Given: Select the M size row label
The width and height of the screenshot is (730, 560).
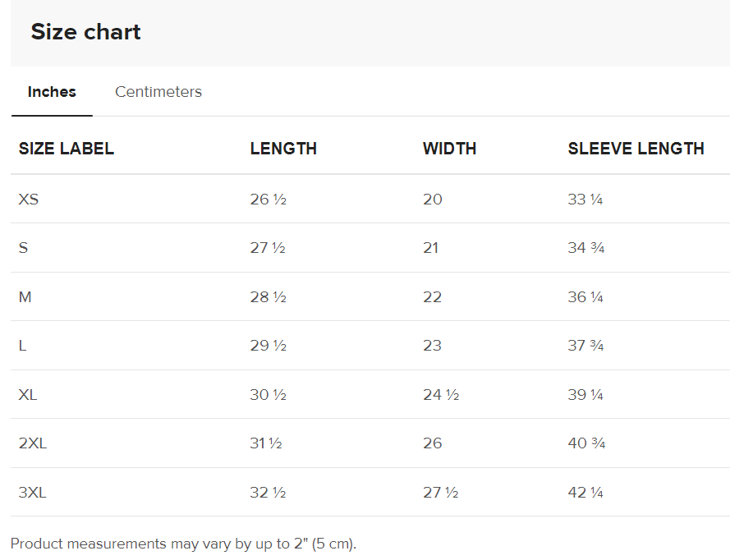Looking at the screenshot, I should (x=25, y=297).
